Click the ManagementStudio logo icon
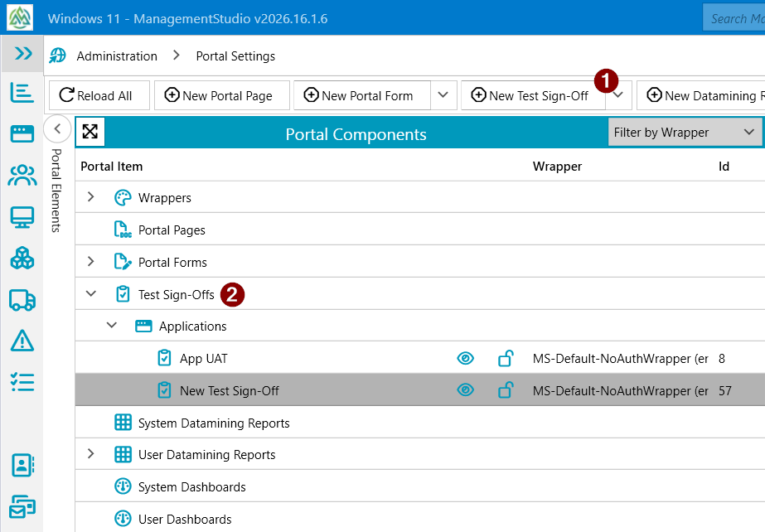The height and width of the screenshot is (532, 765). pyautogui.click(x=20, y=17)
